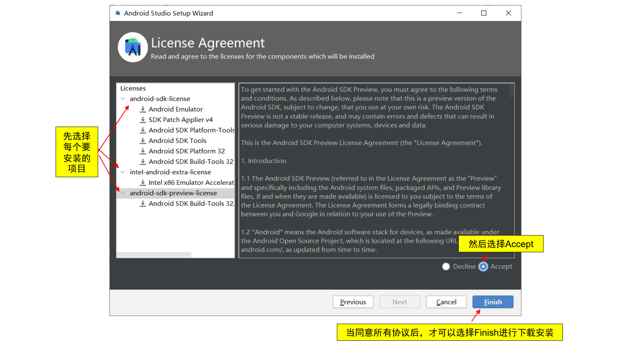This screenshot has height=352, width=644.
Task: Select the Accept radio button
Action: click(x=483, y=267)
